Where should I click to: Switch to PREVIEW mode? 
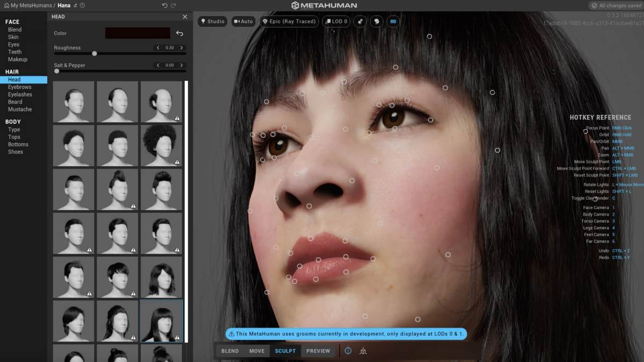pos(318,351)
